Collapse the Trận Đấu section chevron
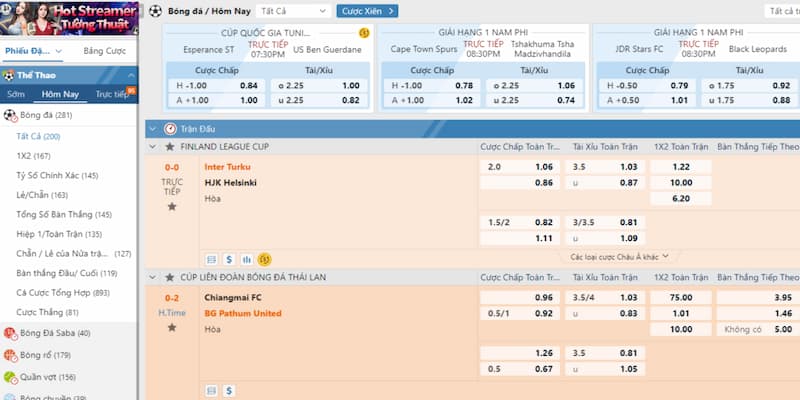This screenshot has height=400, width=800. point(153,129)
